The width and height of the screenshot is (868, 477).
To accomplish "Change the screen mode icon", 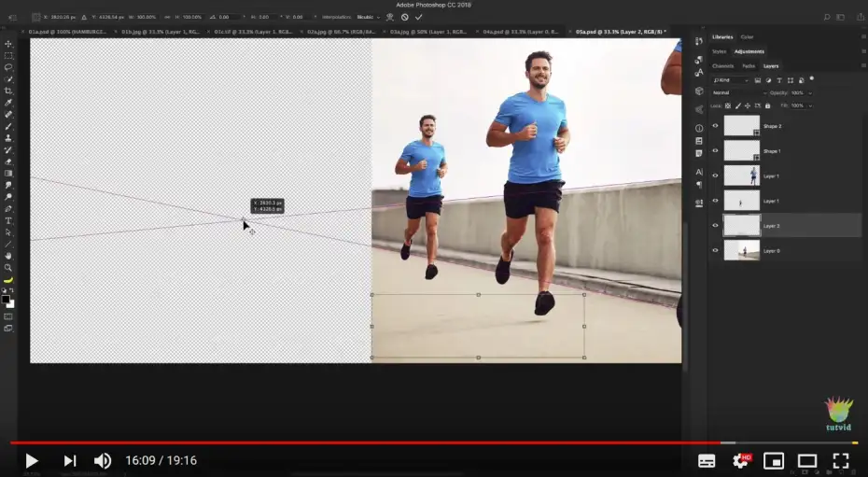I will pos(8,329).
